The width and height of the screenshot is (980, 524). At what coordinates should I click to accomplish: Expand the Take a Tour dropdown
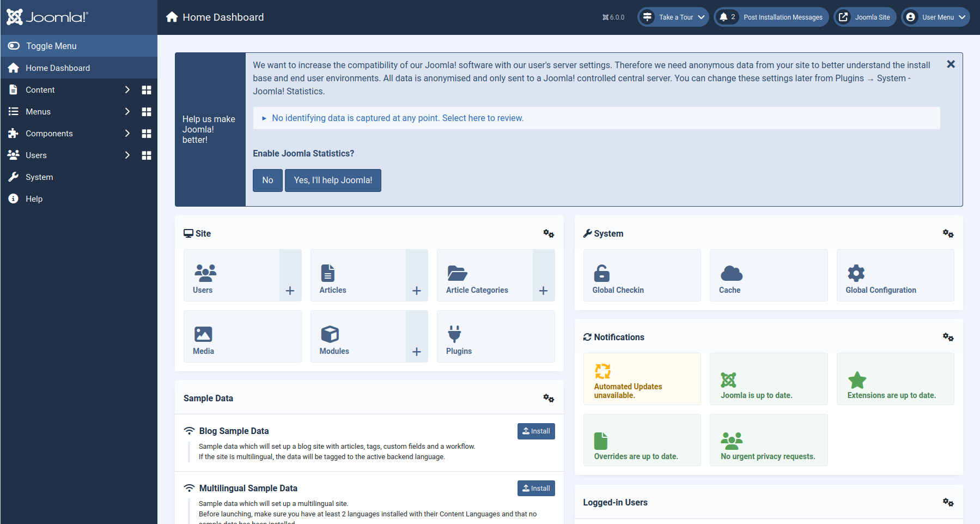click(x=673, y=17)
